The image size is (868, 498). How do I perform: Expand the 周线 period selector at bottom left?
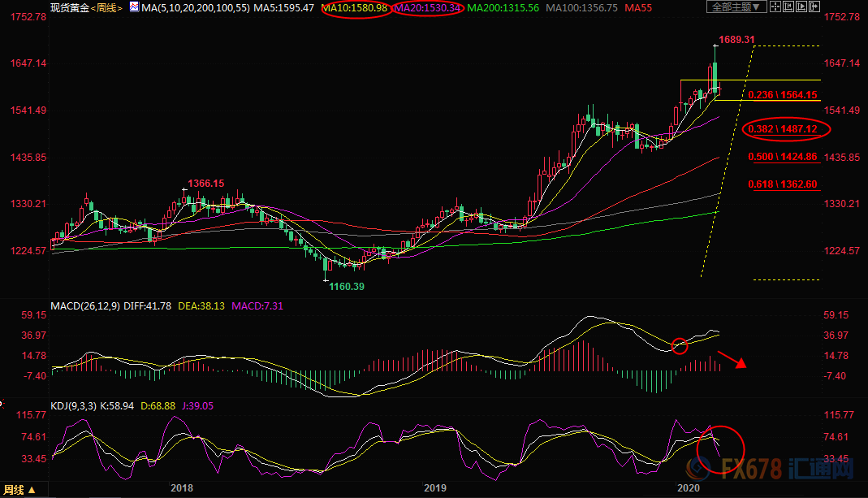(19, 490)
